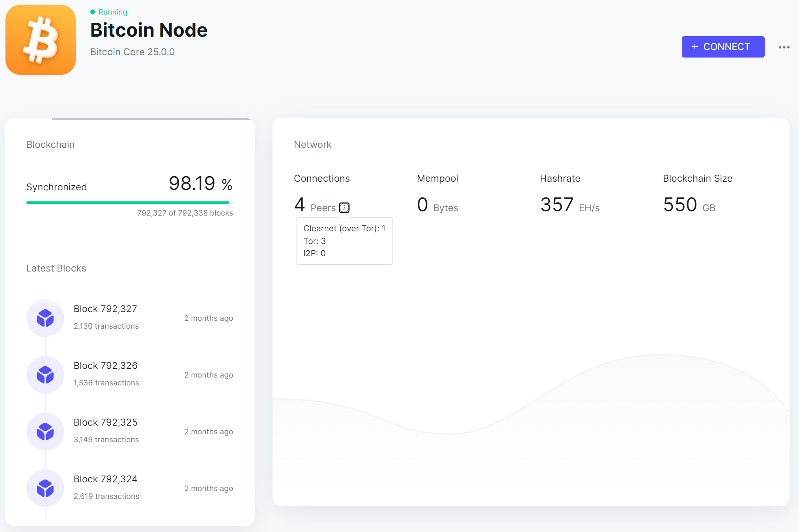Screen dimensions: 799x532
Task: Click the sync progress bar
Action: [129, 203]
